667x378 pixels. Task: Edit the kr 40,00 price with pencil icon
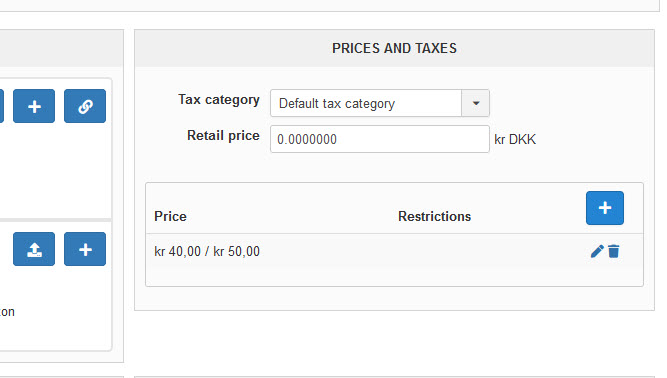pos(597,251)
